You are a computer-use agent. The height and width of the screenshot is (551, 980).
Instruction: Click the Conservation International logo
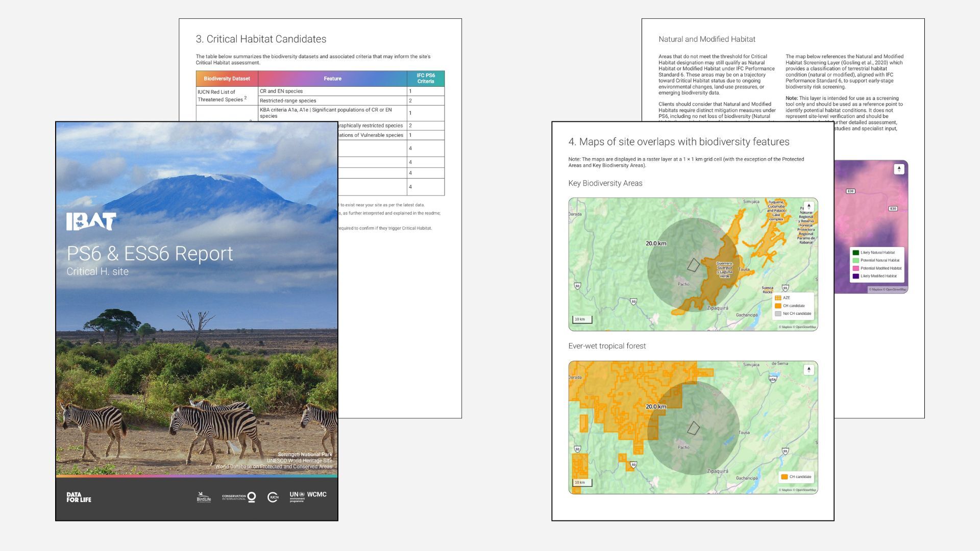[239, 497]
